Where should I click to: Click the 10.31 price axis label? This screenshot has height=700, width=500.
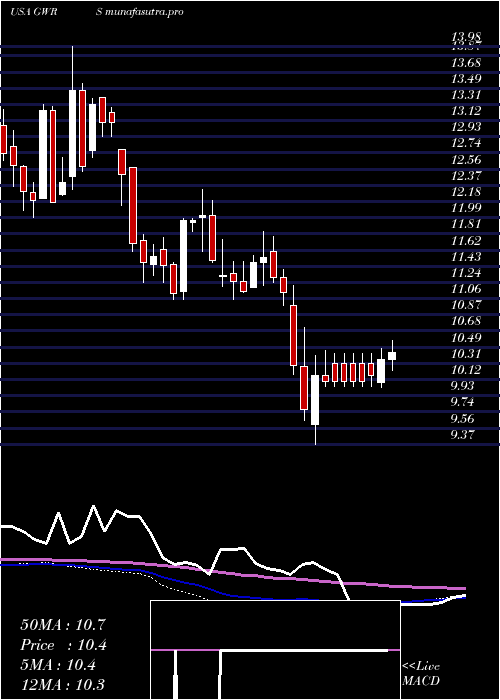466,354
